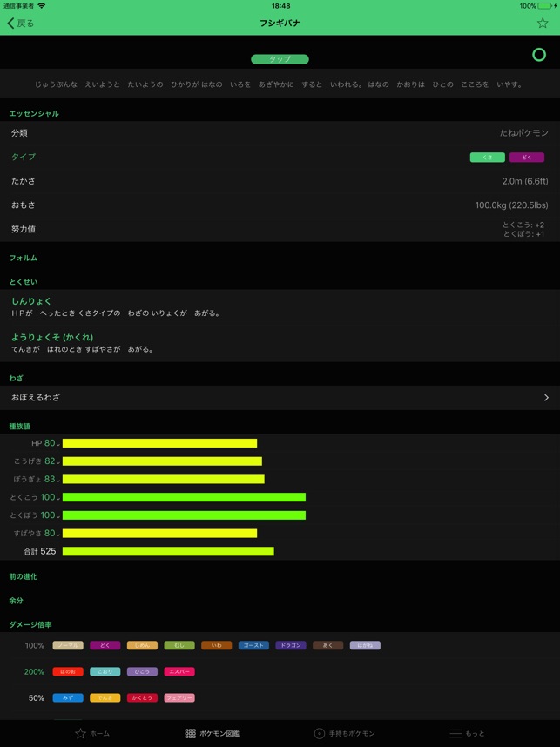Click the 努力値 とくこう: +2 text

[523, 225]
